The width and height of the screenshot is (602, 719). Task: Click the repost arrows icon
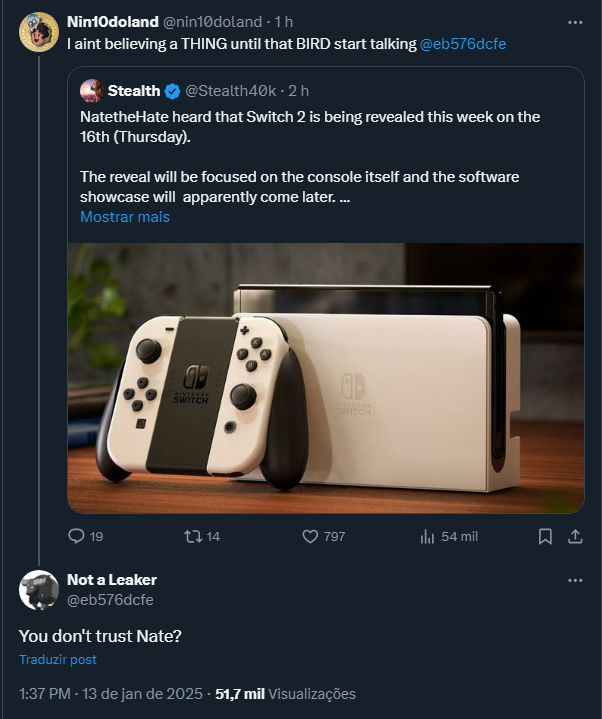(x=193, y=536)
